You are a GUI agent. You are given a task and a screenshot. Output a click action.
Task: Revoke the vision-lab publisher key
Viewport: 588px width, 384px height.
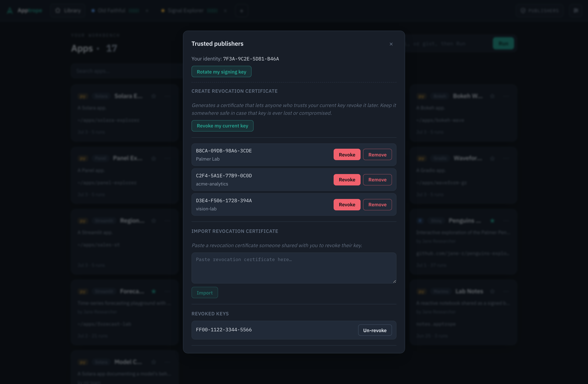click(x=347, y=205)
